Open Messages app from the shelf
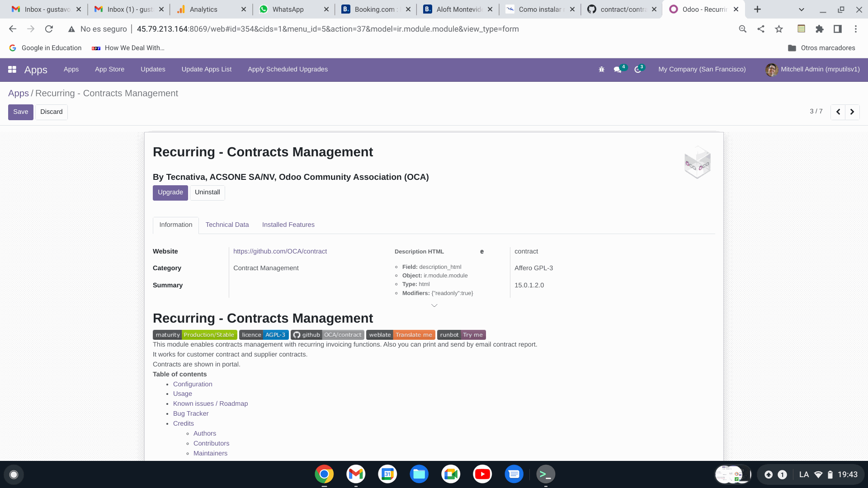Screen dimensions: 868x488 [x=514, y=474]
